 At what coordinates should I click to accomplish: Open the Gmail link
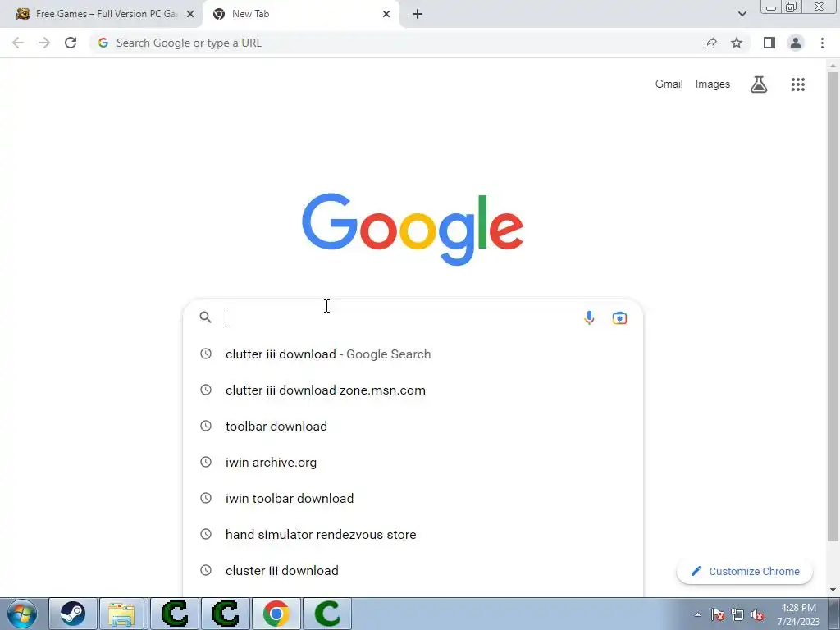pyautogui.click(x=669, y=84)
